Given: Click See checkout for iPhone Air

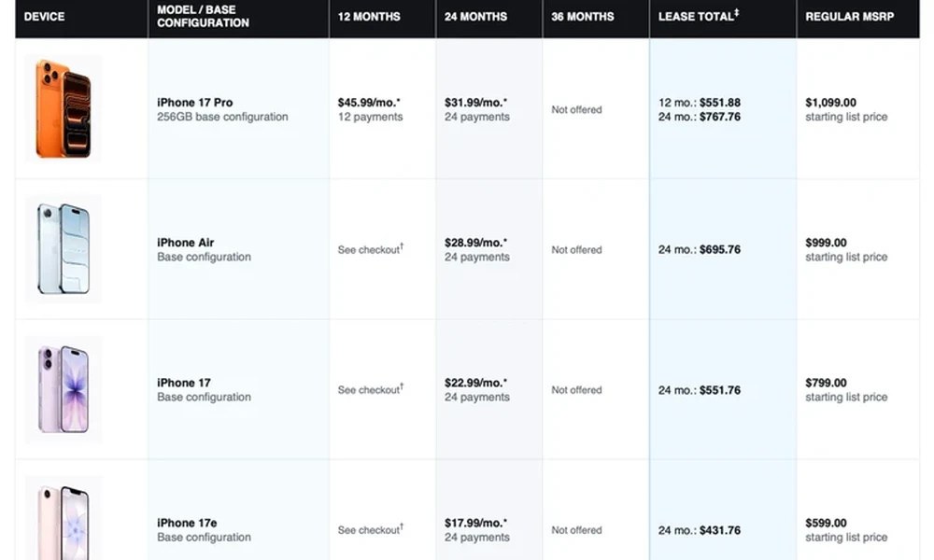Looking at the screenshot, I should (x=371, y=249).
